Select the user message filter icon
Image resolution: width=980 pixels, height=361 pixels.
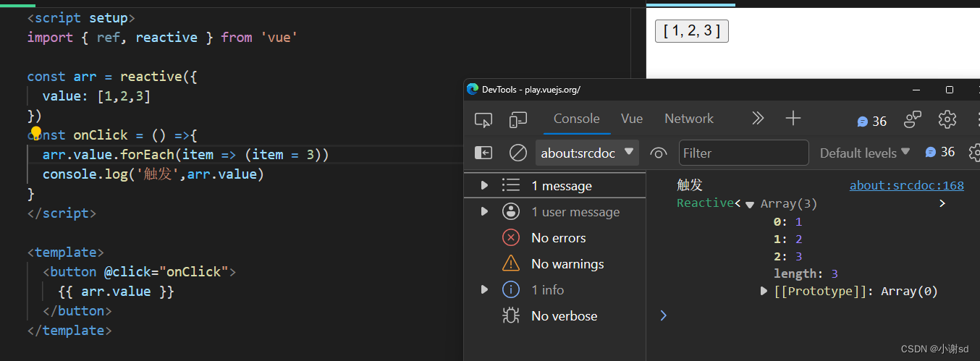tap(511, 211)
